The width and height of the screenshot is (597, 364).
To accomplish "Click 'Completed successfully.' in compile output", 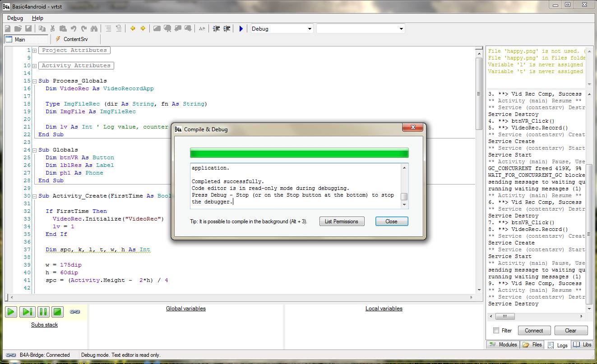I will 228,182.
